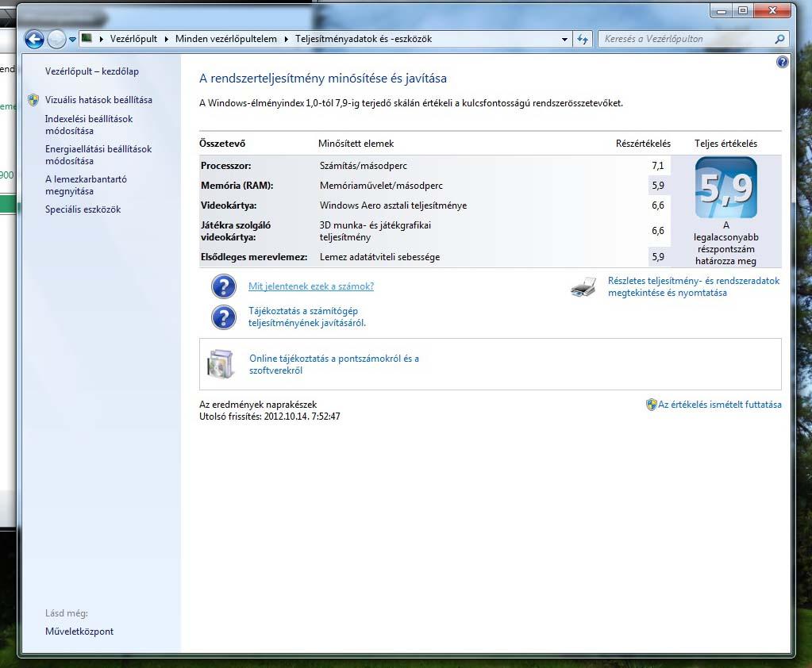Click the 7,1 processor subscore
This screenshot has width=812, height=668.
(x=658, y=166)
